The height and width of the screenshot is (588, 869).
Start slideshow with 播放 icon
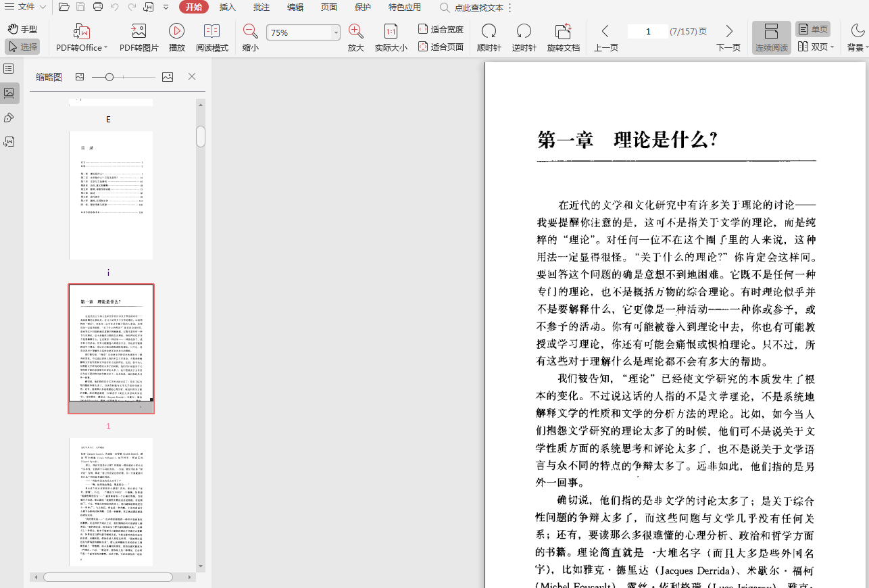tap(177, 32)
